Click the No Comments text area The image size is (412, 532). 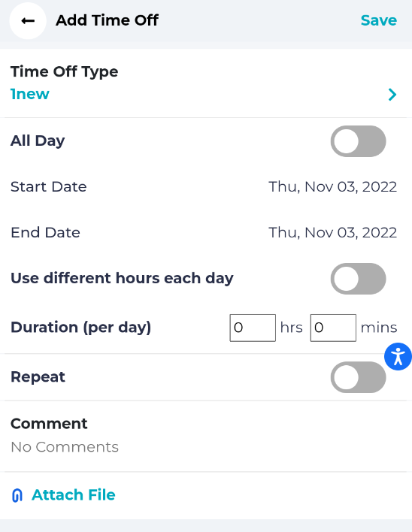coord(65,447)
